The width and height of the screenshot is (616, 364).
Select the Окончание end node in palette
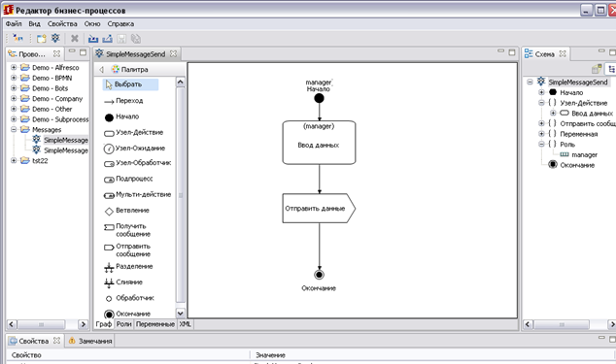pos(127,314)
